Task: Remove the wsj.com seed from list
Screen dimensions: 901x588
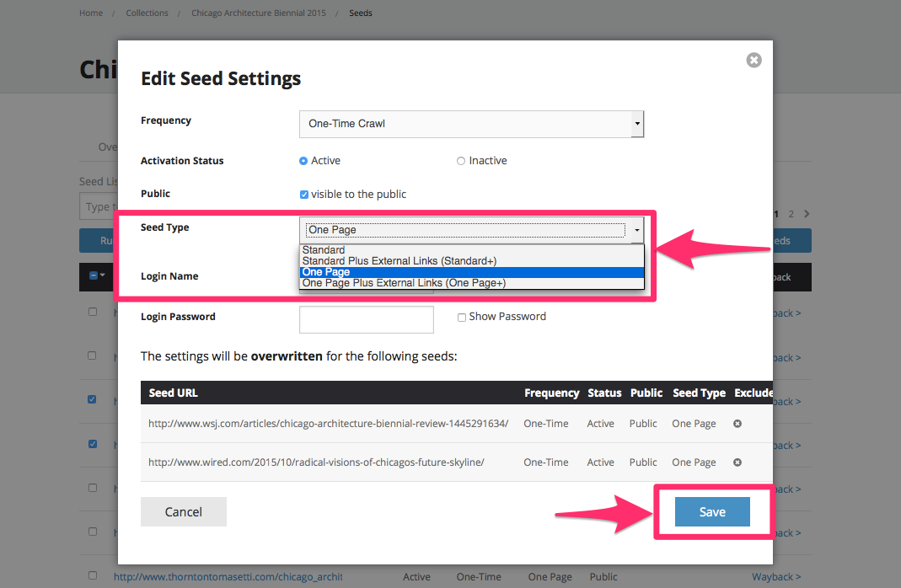Action: click(737, 424)
